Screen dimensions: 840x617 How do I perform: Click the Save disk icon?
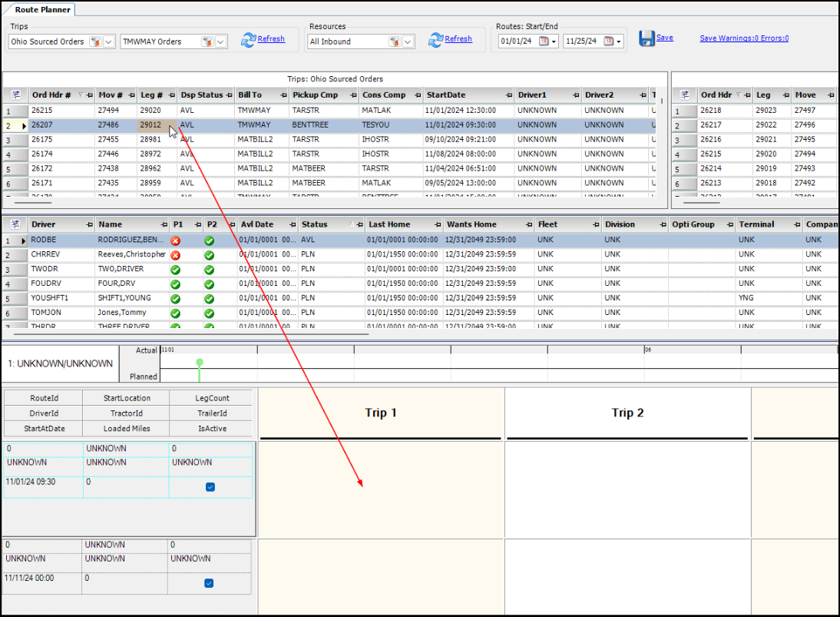click(x=647, y=38)
